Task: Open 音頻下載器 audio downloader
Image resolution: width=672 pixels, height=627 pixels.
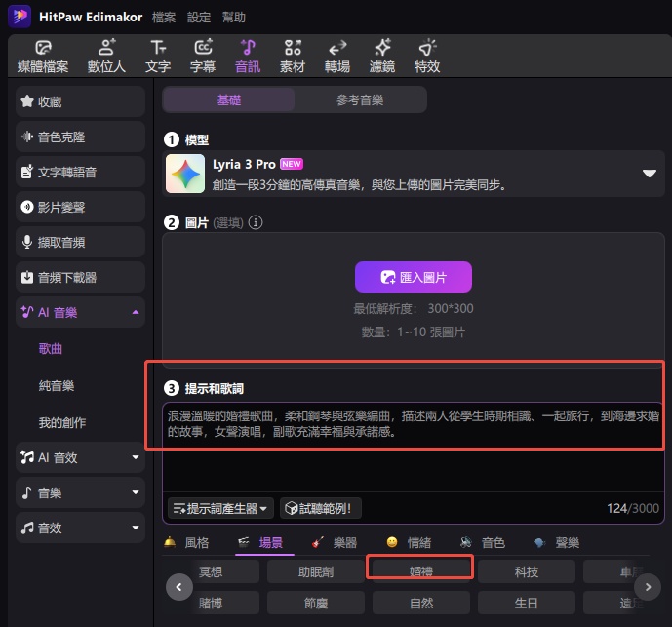Action: [x=80, y=277]
